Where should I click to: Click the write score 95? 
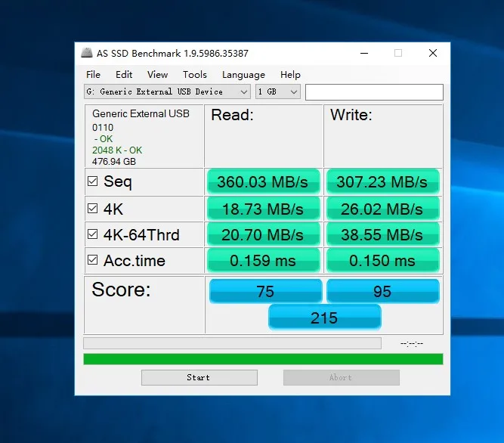click(x=383, y=291)
